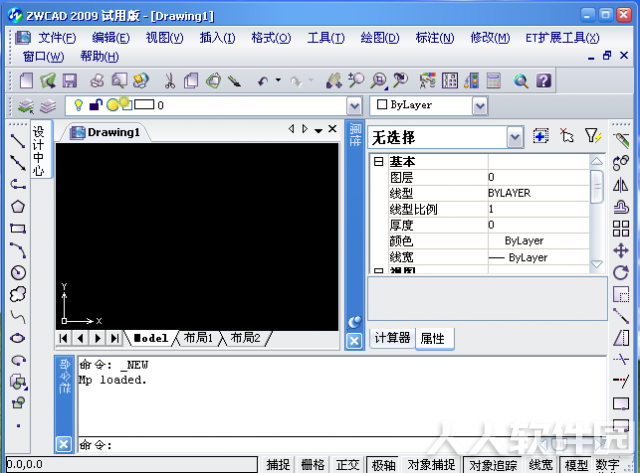Screen dimensions: 640x473
Task: Select the Circle draw tool
Action: [18, 272]
